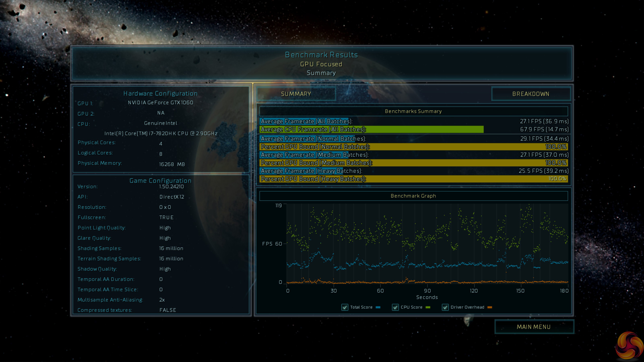The image size is (644, 362).
Task: Select the SUMMARY tab
Action: click(x=296, y=94)
